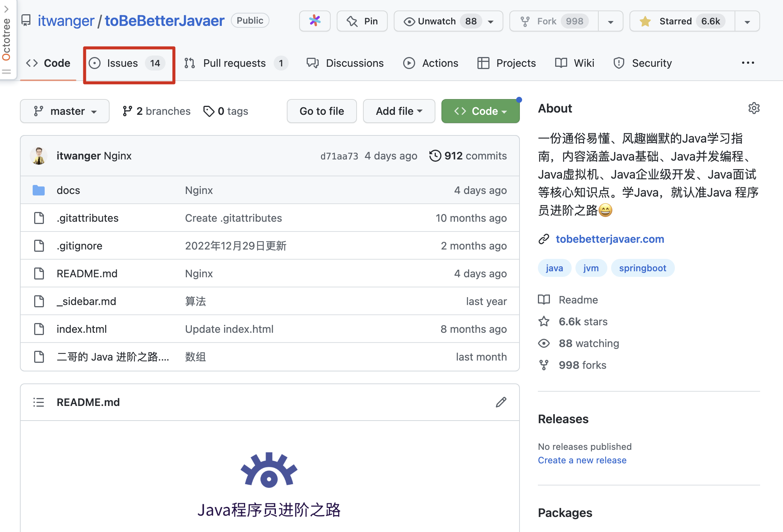Toggle the Starred button

pos(682,21)
